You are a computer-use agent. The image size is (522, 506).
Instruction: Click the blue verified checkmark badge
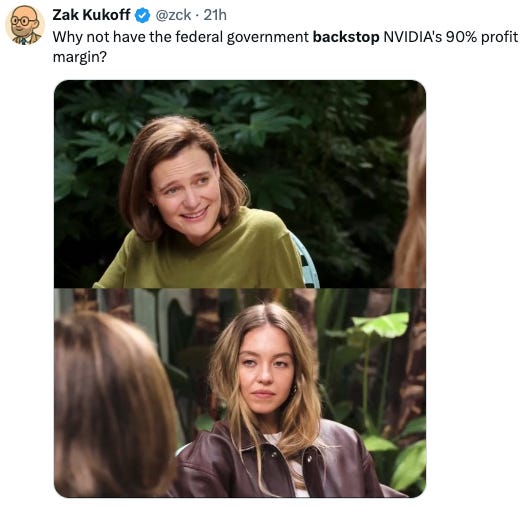click(142, 15)
